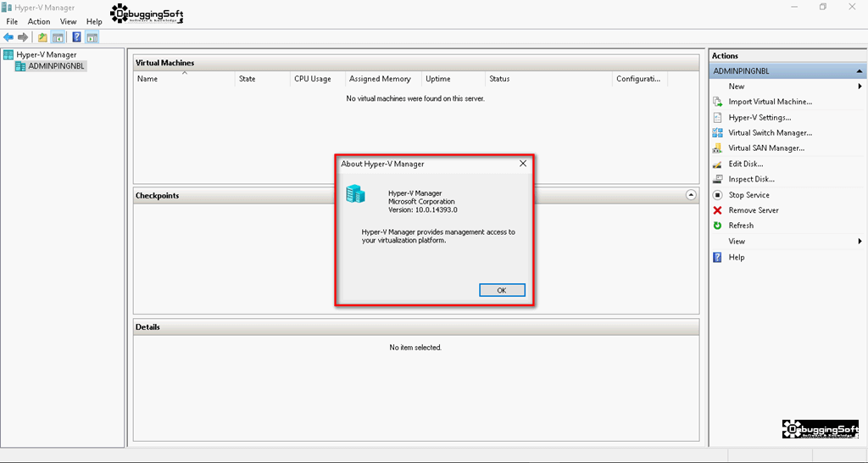Click the New action
The image size is (868, 463).
tap(737, 86)
